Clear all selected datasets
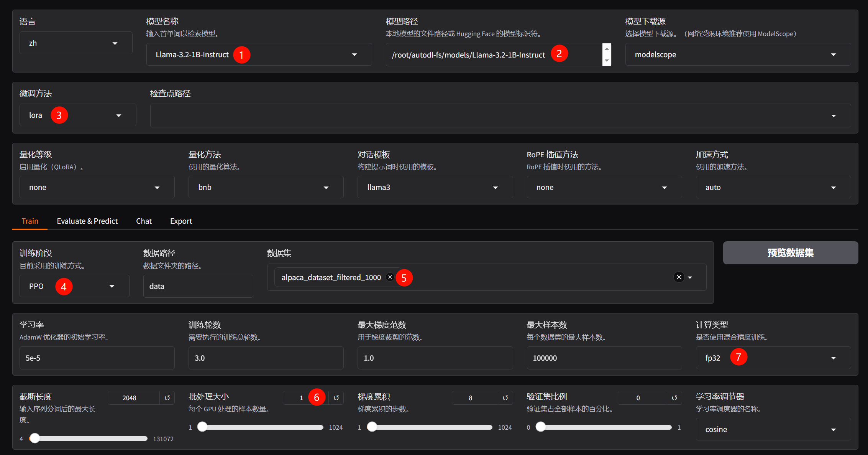Screen dimensions: 868x455 679,277
